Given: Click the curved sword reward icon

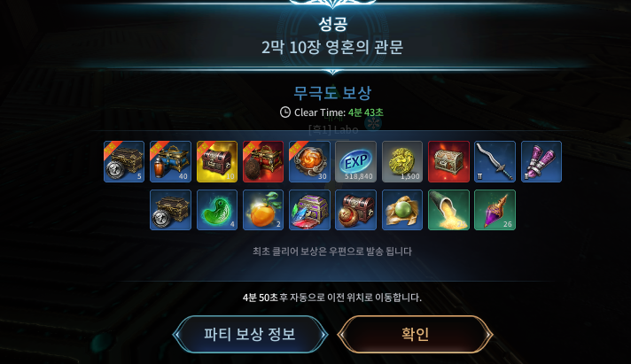Looking at the screenshot, I should 495,161.
